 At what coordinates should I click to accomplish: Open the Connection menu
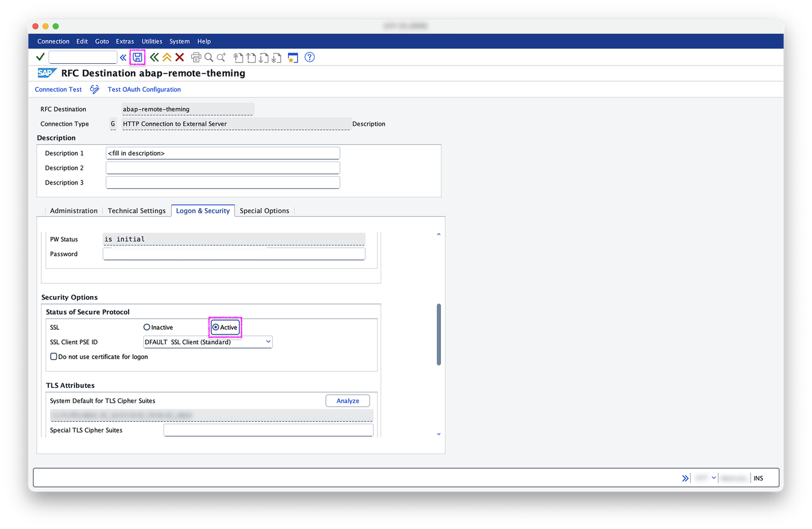(x=54, y=41)
